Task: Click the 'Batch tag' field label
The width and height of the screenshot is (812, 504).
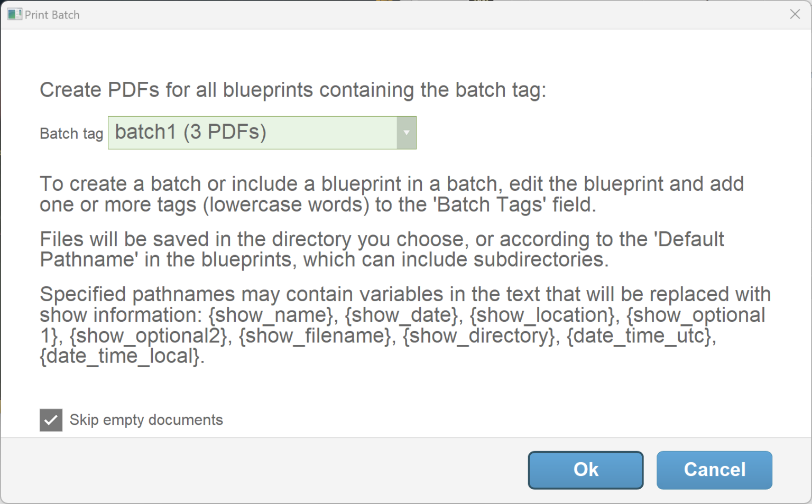Action: coord(71,134)
